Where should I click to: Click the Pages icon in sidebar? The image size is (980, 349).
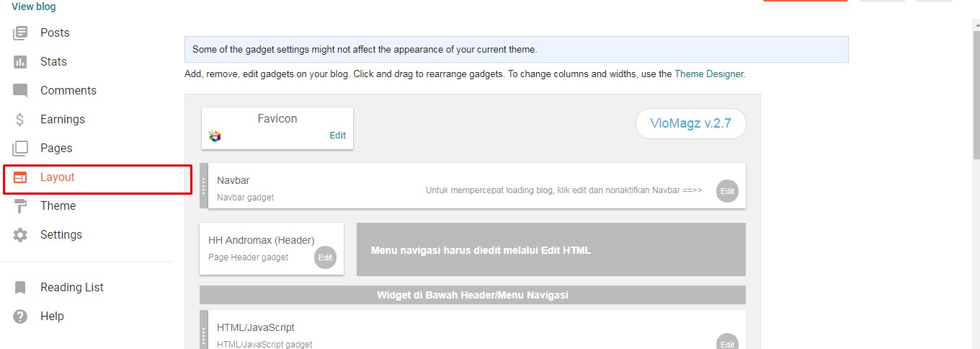coord(20,148)
